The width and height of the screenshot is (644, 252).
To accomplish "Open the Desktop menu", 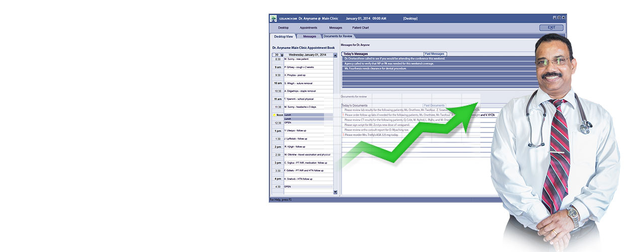I will coord(283,28).
